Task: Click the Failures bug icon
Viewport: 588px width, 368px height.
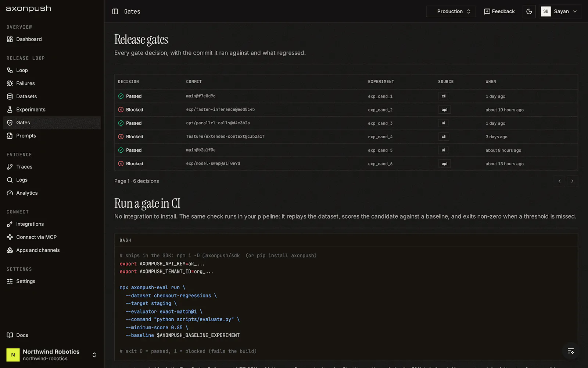Action: [10, 84]
